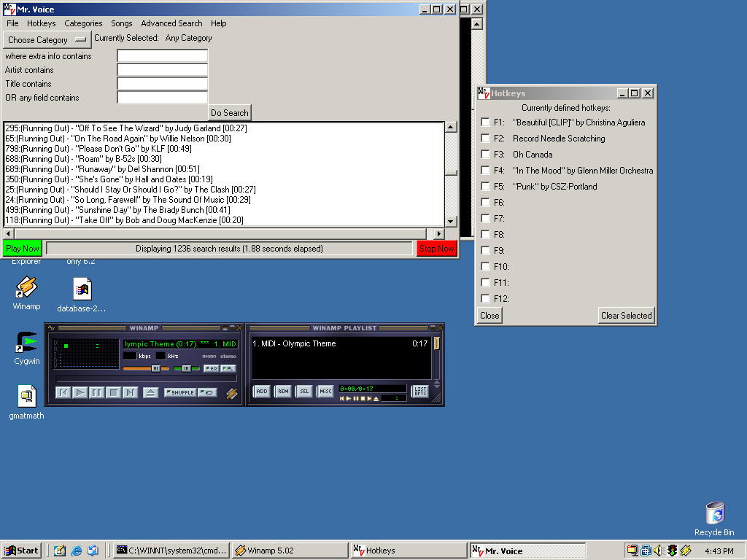Viewport: 747px width, 560px height.
Task: Check the F1 hotkey checkbox
Action: [x=485, y=122]
